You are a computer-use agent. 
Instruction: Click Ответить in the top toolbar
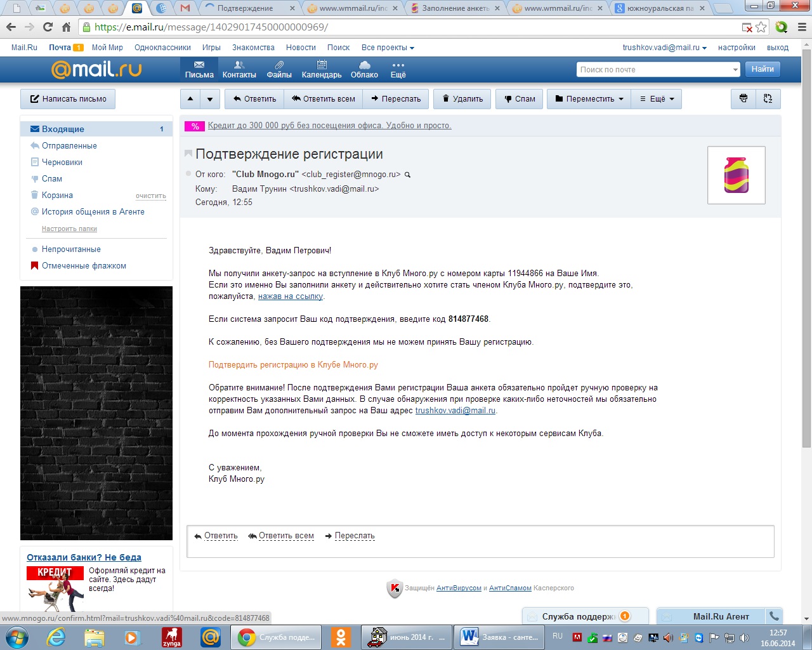tap(254, 99)
